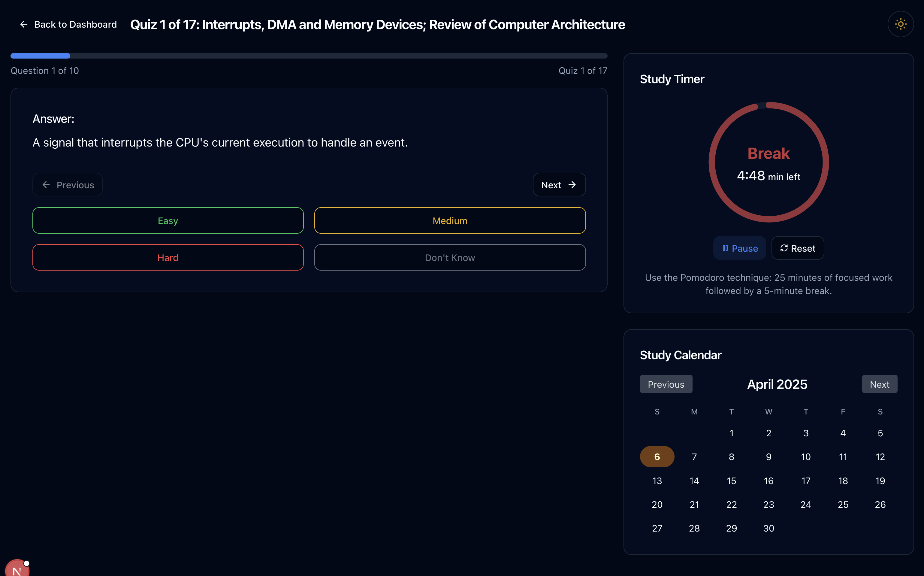This screenshot has width=924, height=576.
Task: Select highlighted April 6 on calendar
Action: click(x=657, y=457)
